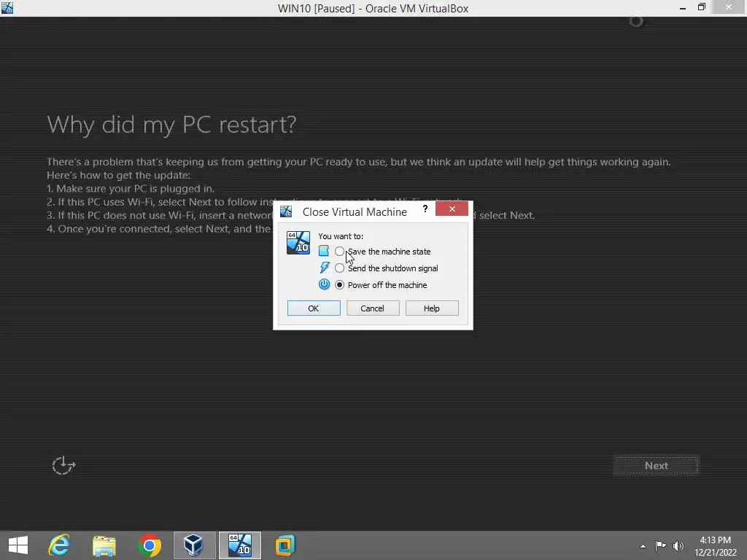Viewport: 747px width, 560px height.
Task: Click Next button in the guest screen
Action: [x=656, y=466]
